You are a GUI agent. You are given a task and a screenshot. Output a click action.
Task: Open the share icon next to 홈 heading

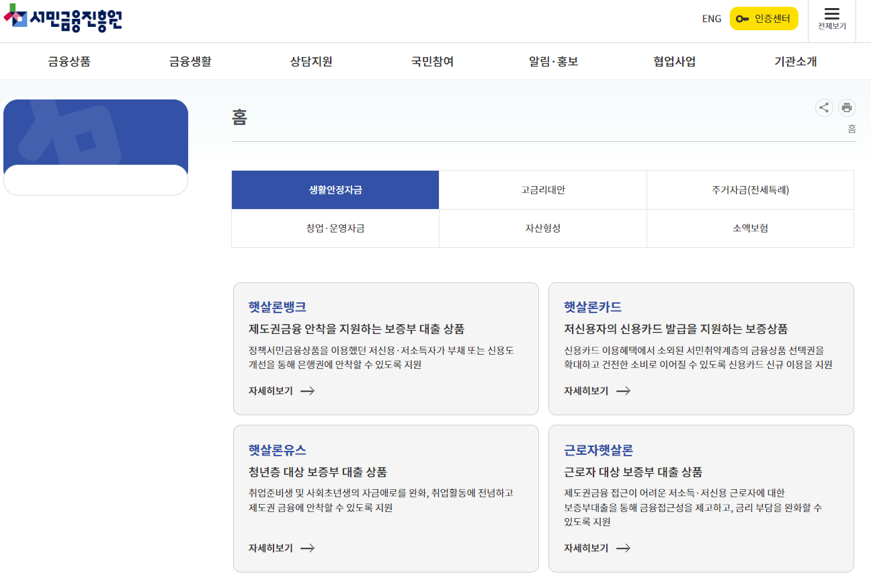[x=825, y=108]
